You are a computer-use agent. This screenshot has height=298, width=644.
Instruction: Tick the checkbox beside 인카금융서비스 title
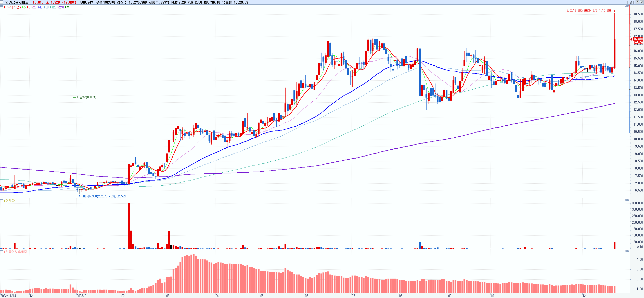[x=2, y=2]
